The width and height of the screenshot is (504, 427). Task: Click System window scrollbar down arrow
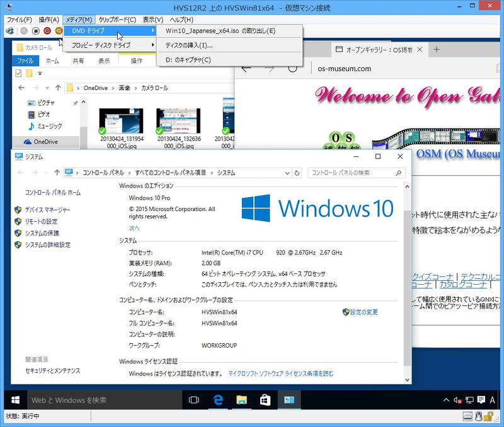(x=407, y=380)
